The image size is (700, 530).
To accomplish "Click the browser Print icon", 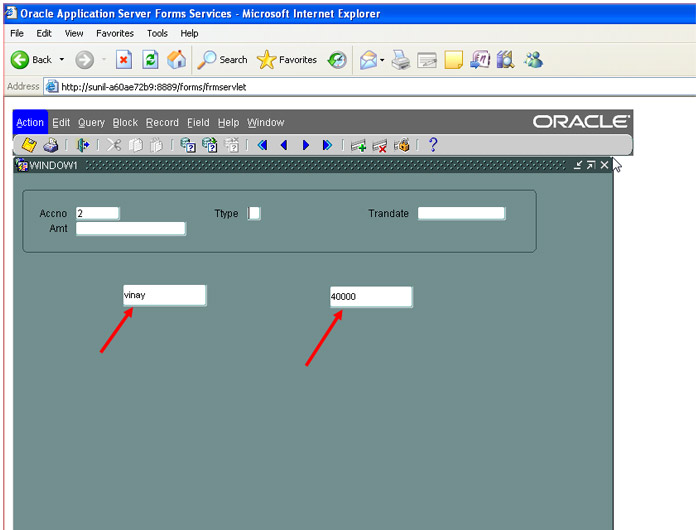I will (x=400, y=60).
